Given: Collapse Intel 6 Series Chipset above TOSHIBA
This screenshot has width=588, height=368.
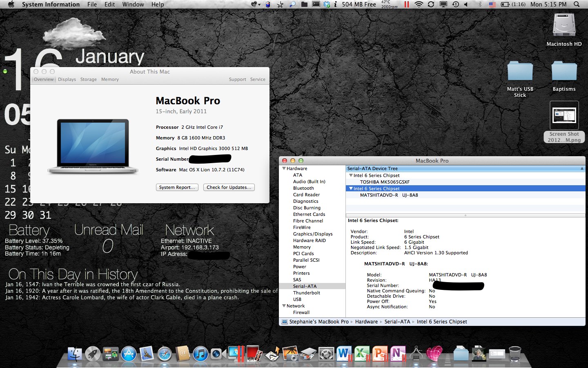Looking at the screenshot, I should (351, 175).
